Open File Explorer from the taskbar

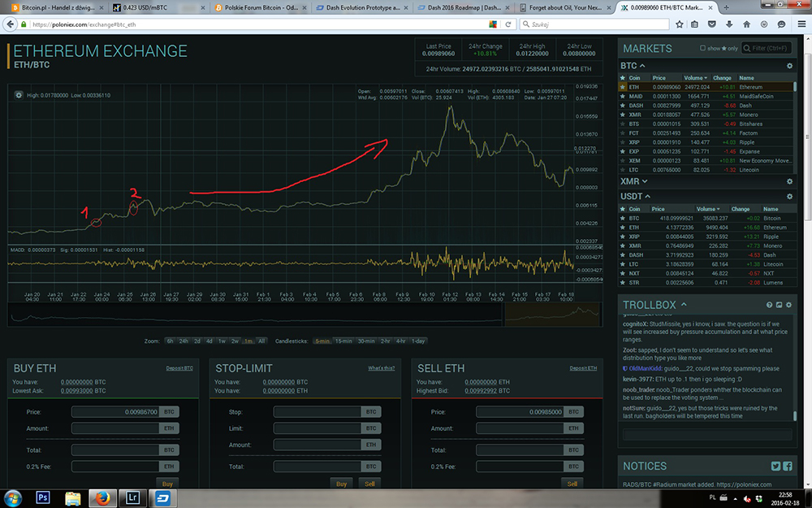(x=72, y=498)
